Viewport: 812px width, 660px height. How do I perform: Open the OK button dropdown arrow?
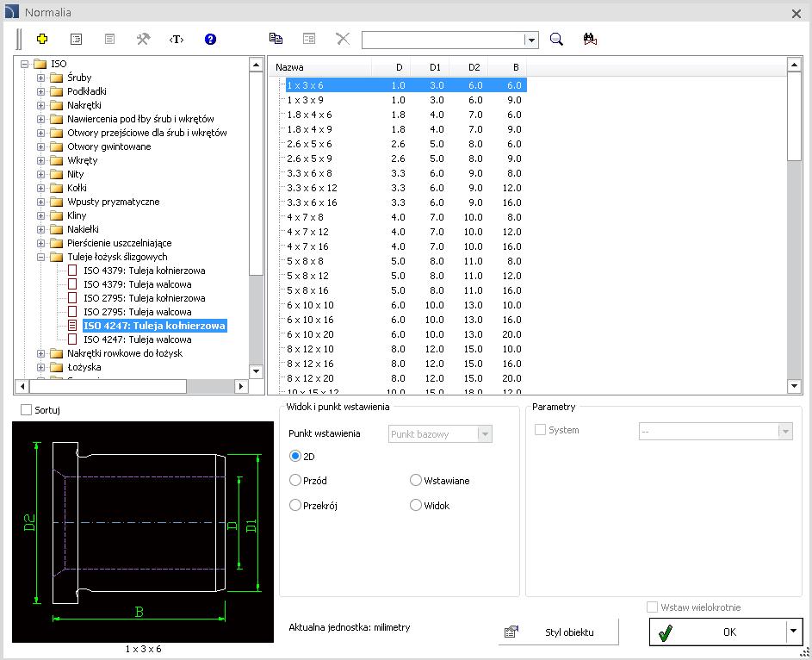[x=793, y=632]
